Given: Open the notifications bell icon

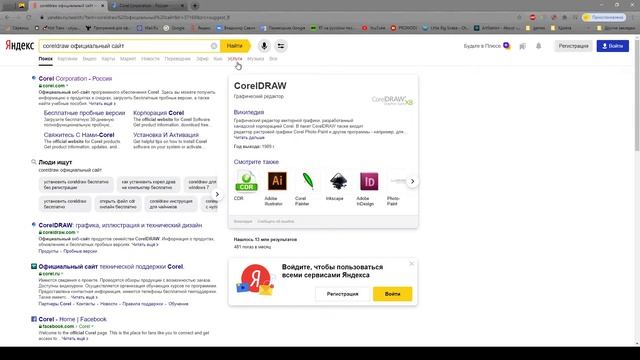Looking at the screenshot, I should tap(538, 46).
